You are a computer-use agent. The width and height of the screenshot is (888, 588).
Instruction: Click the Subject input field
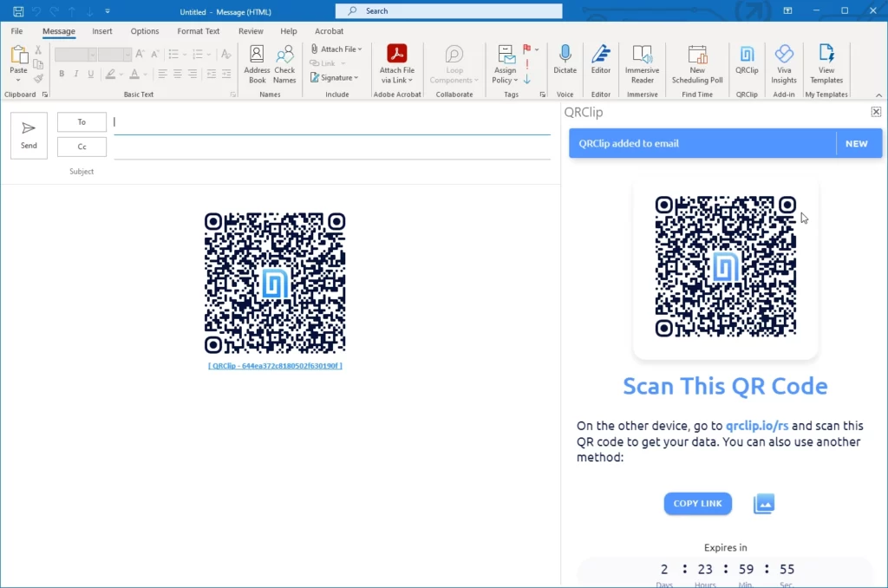[x=332, y=172]
